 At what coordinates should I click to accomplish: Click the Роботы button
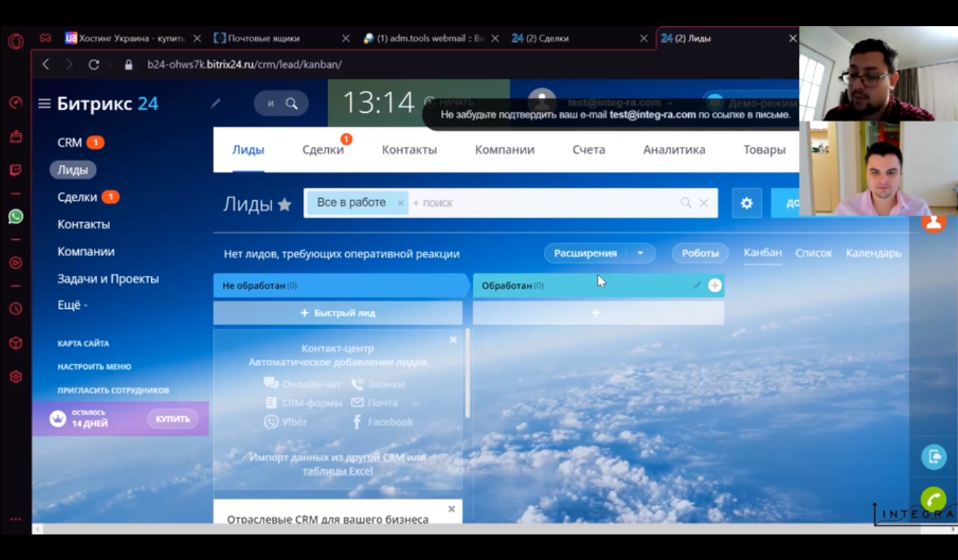[x=700, y=253]
